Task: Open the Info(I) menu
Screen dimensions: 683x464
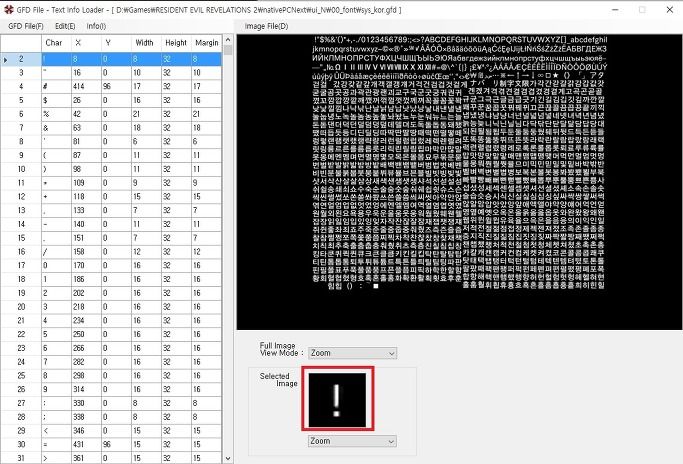Action: (96, 26)
